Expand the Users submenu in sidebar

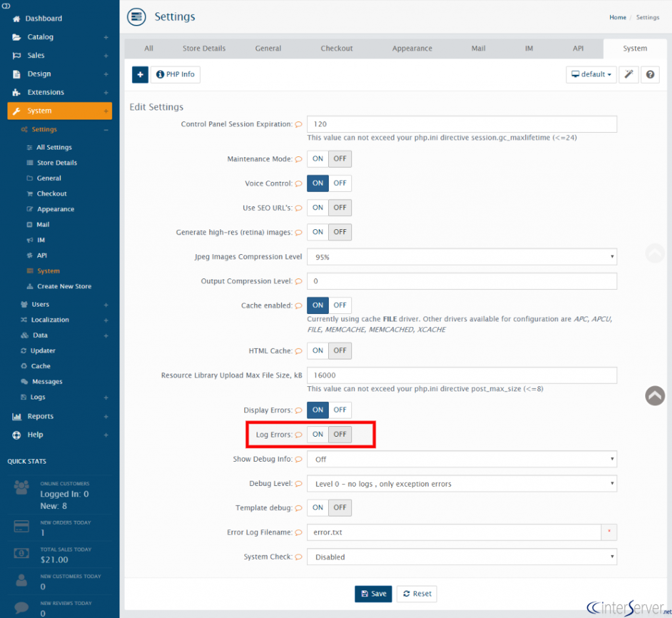[x=106, y=305]
